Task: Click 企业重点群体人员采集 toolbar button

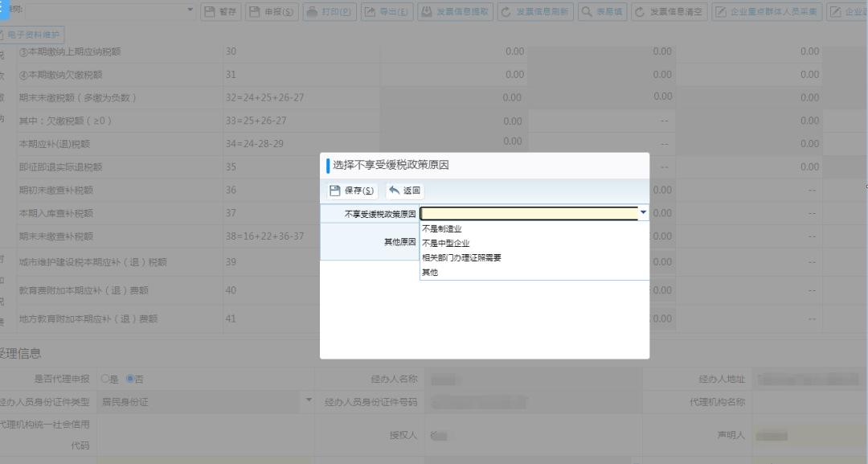Action: [767, 11]
